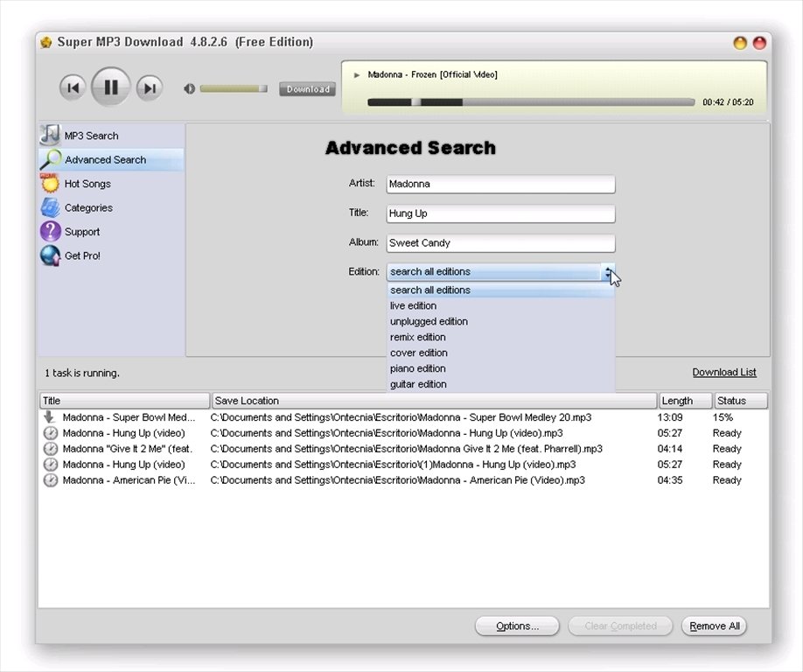
Task: Click the Get Pro globe icon
Action: point(50,255)
